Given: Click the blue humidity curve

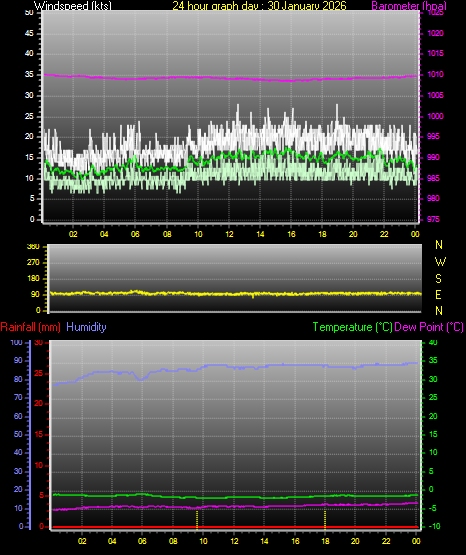Looking at the screenshot, I should (235, 369).
